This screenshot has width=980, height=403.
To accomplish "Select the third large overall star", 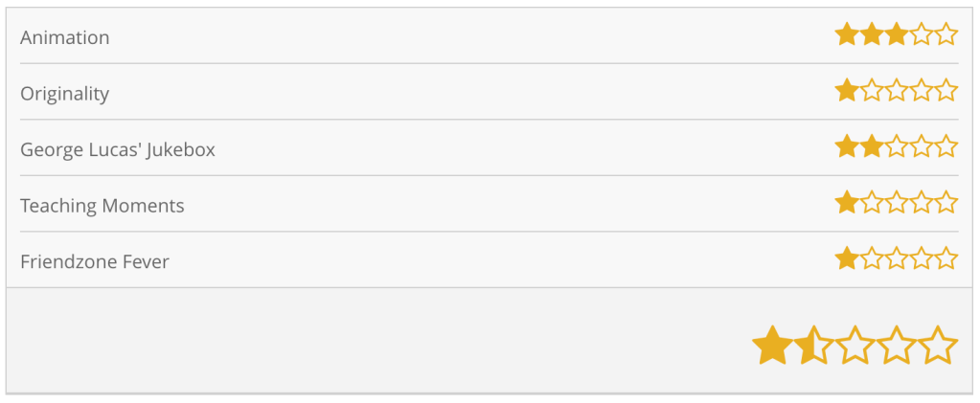I will click(855, 346).
